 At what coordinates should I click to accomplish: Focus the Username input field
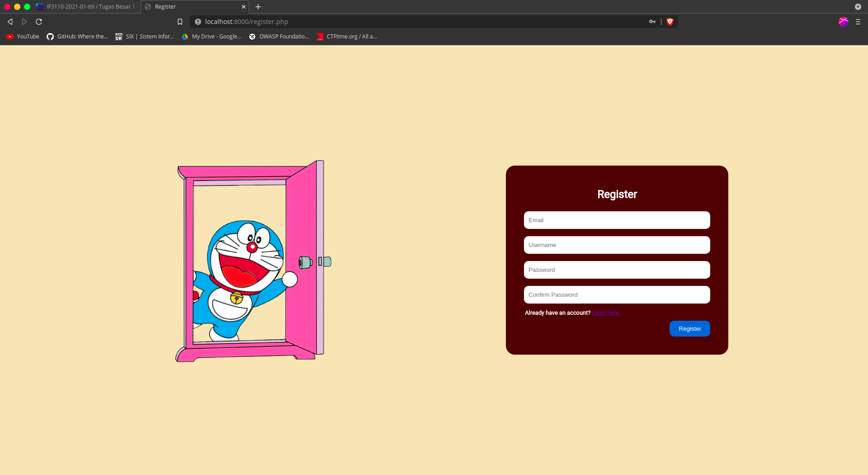(617, 245)
